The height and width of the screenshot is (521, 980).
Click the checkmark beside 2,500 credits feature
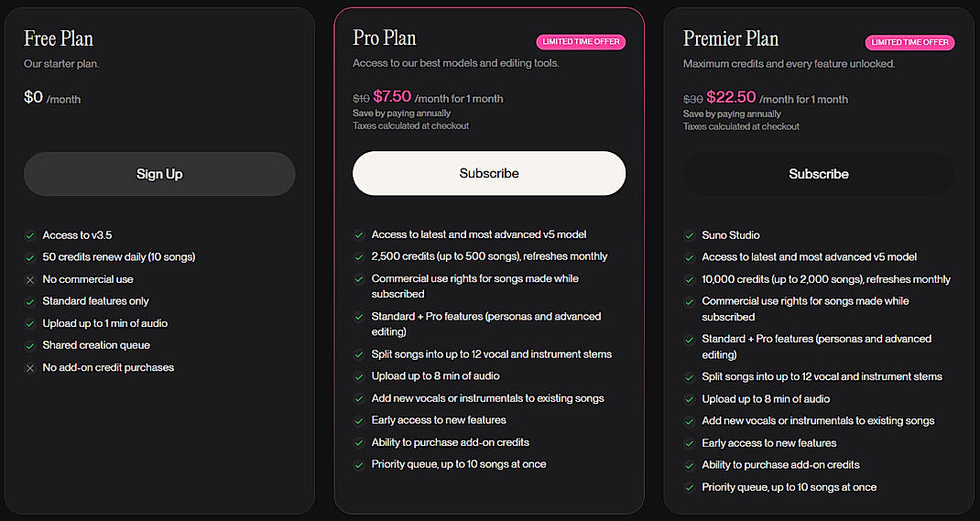[x=359, y=256]
